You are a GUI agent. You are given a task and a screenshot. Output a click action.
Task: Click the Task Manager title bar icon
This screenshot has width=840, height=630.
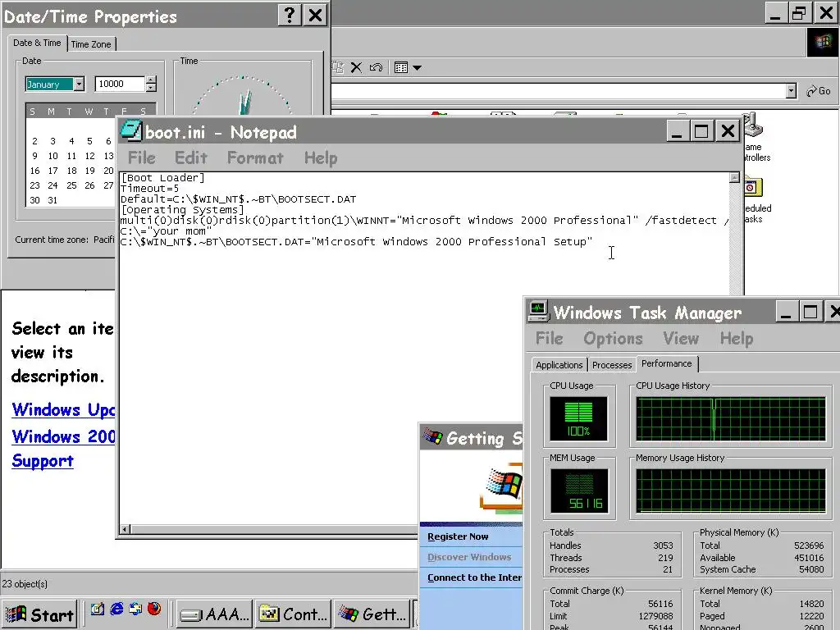538,312
